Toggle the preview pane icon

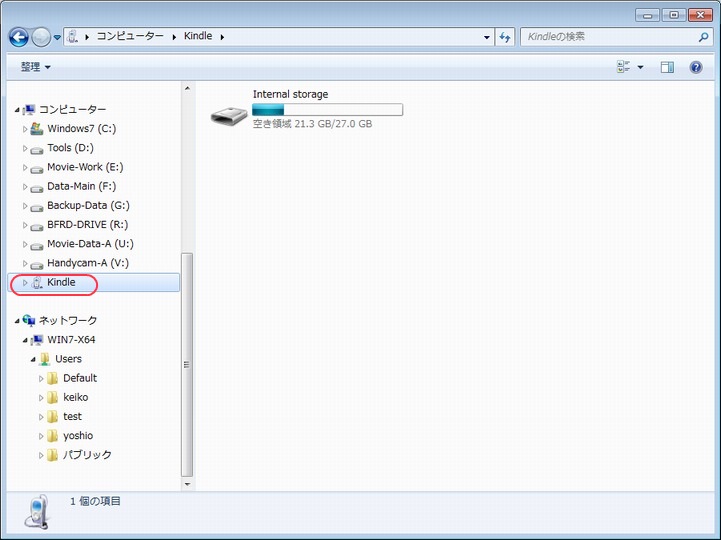[667, 67]
